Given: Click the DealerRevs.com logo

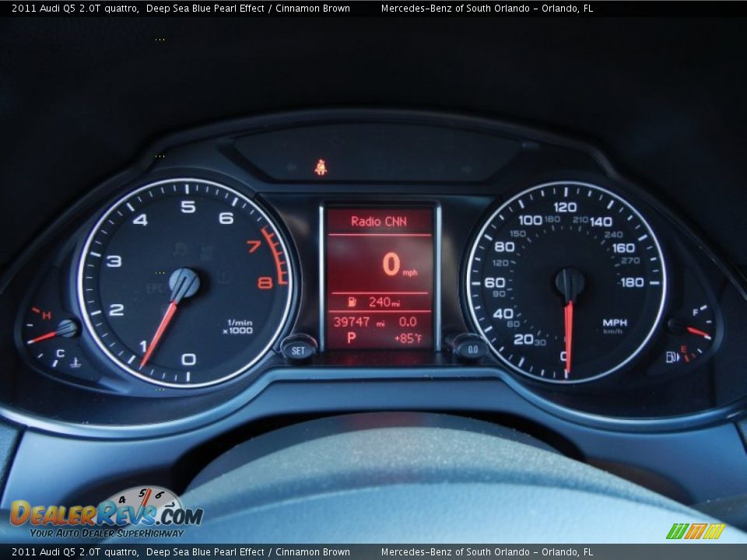Looking at the screenshot, I should coord(106,513).
